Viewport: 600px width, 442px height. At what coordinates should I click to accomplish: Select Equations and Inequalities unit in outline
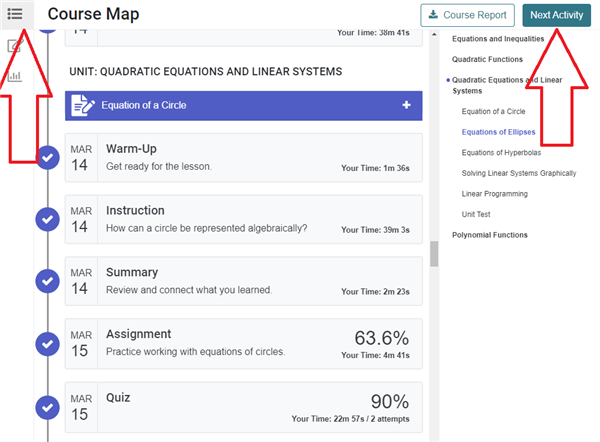pyautogui.click(x=498, y=39)
